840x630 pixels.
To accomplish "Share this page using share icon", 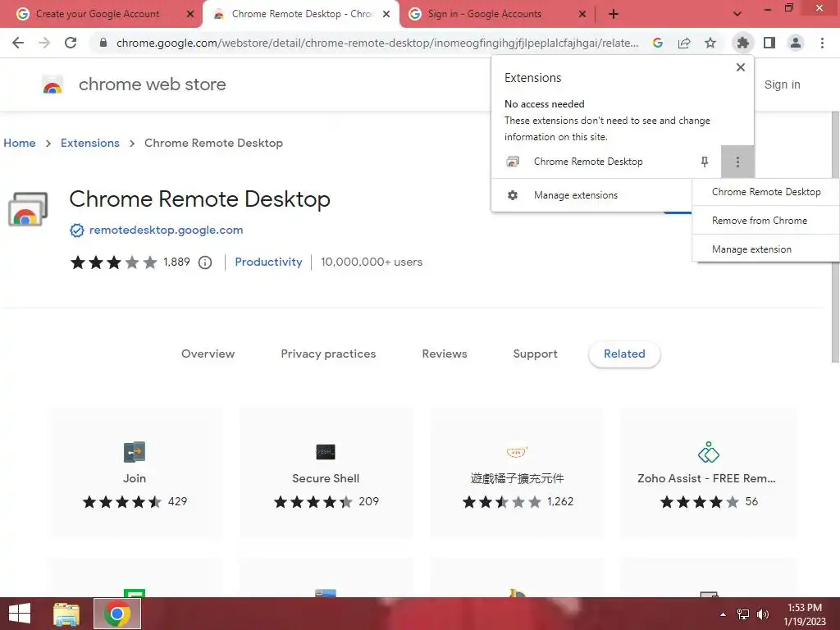I will click(684, 43).
